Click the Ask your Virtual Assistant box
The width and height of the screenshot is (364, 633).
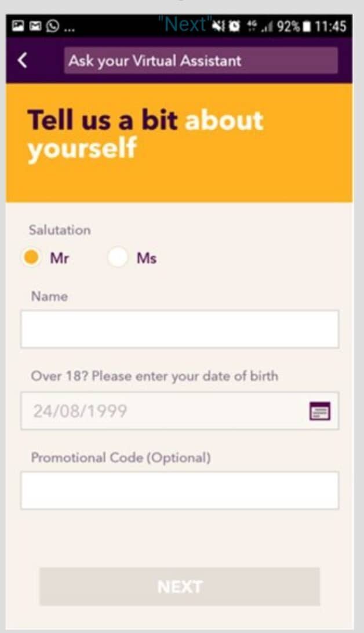201,60
